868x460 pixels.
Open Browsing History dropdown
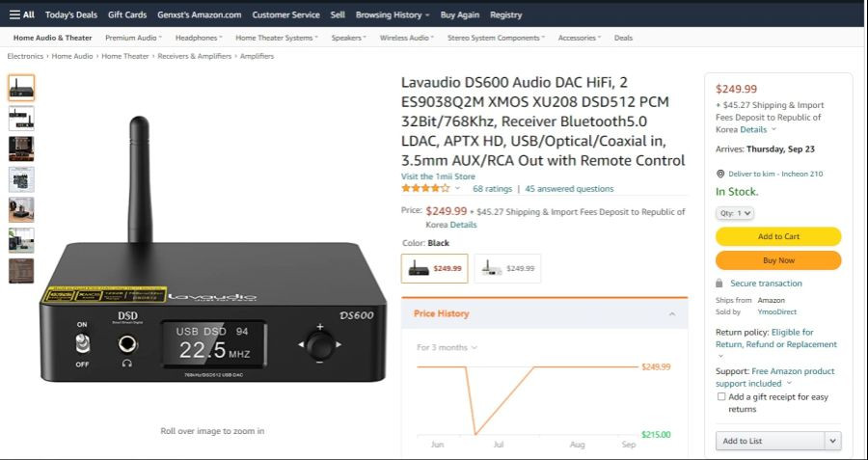393,14
